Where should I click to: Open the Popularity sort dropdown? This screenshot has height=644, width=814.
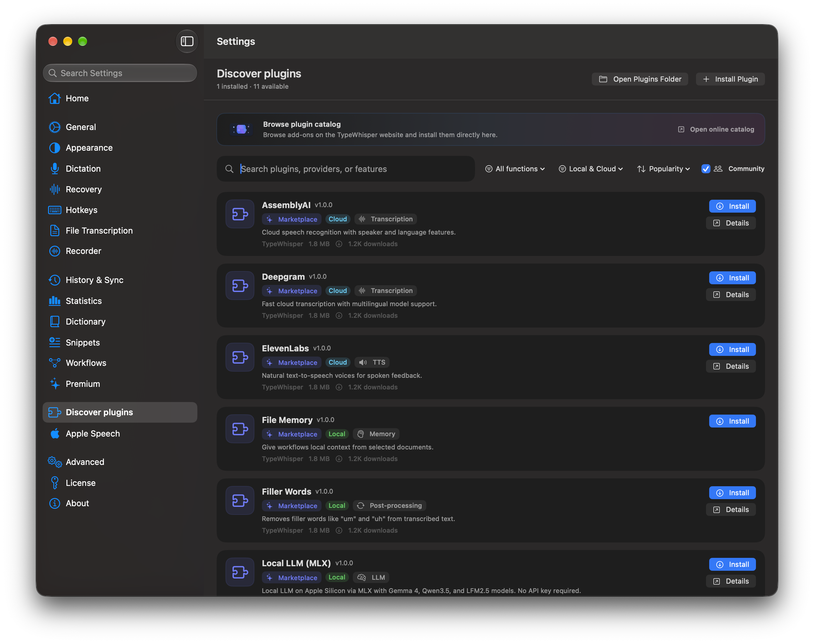tap(663, 169)
